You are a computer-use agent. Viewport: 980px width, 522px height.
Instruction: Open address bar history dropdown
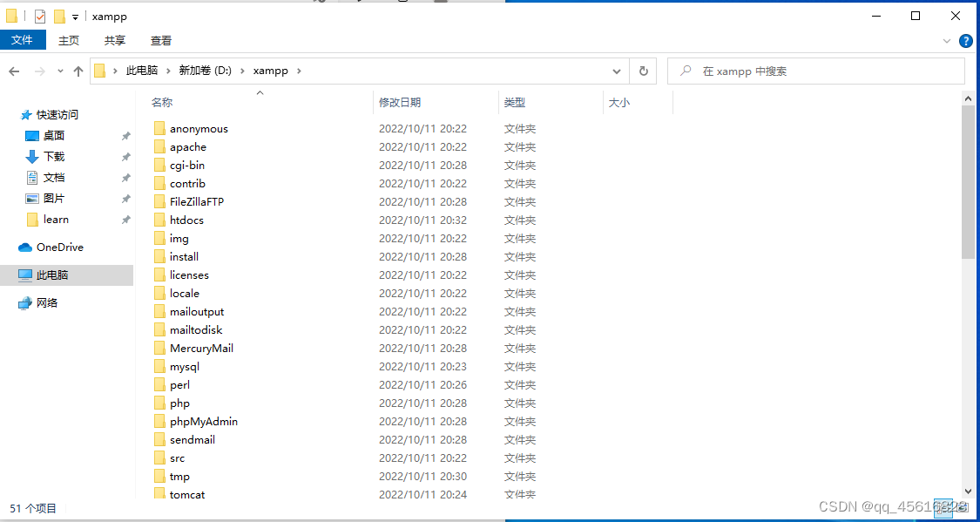617,71
